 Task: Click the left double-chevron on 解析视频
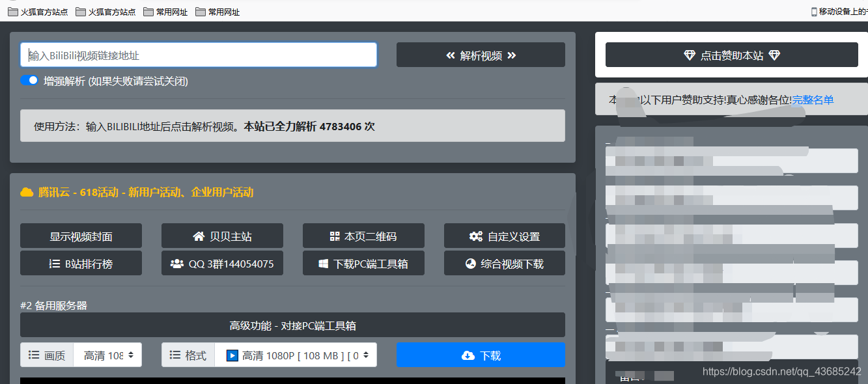pyautogui.click(x=451, y=55)
